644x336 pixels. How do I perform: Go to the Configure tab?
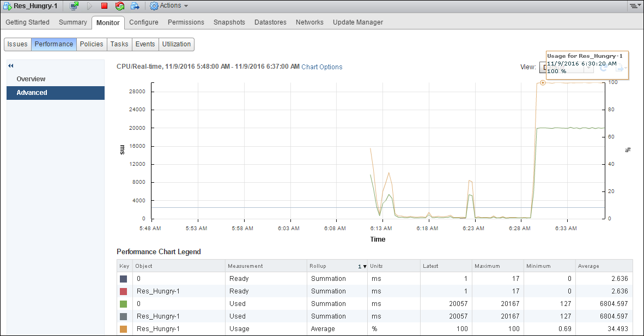tap(144, 22)
